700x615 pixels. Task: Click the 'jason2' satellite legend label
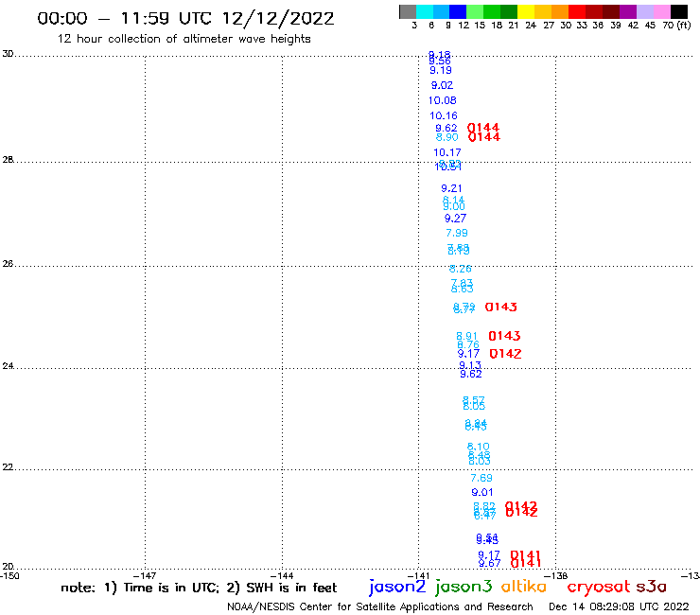click(397, 587)
